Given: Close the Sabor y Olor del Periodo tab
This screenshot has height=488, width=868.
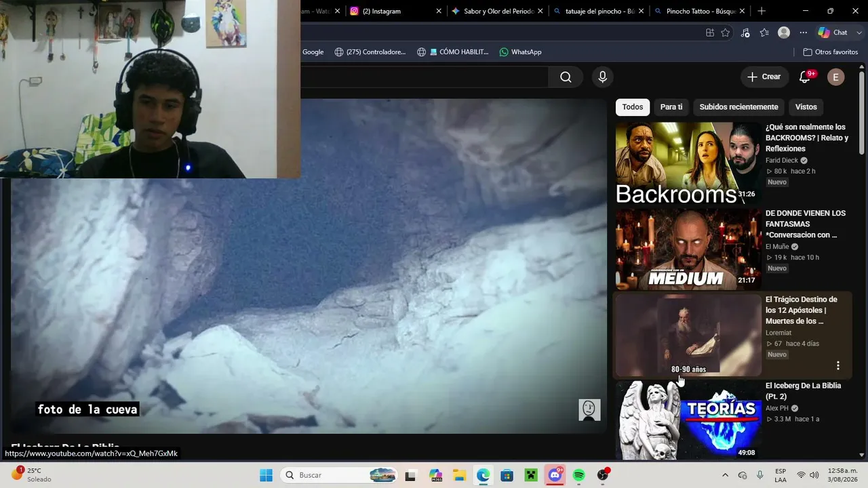Looking at the screenshot, I should pyautogui.click(x=540, y=11).
